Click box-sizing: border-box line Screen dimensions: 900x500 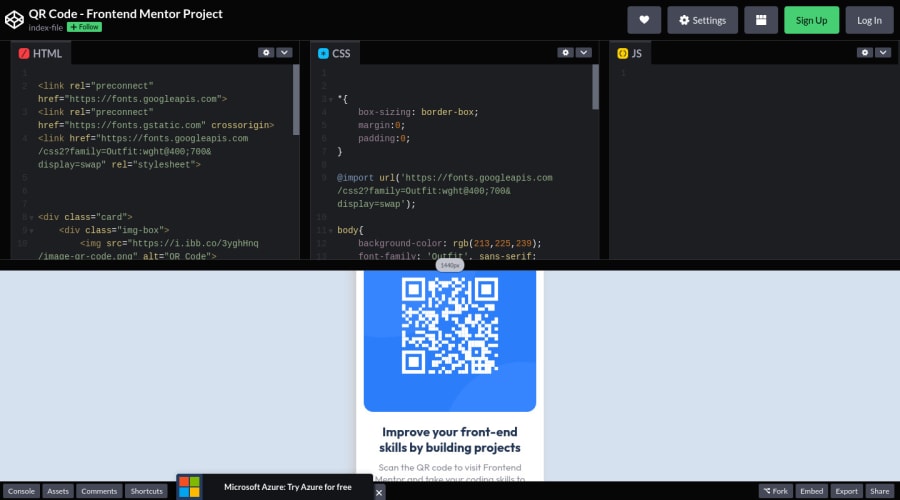418,113
